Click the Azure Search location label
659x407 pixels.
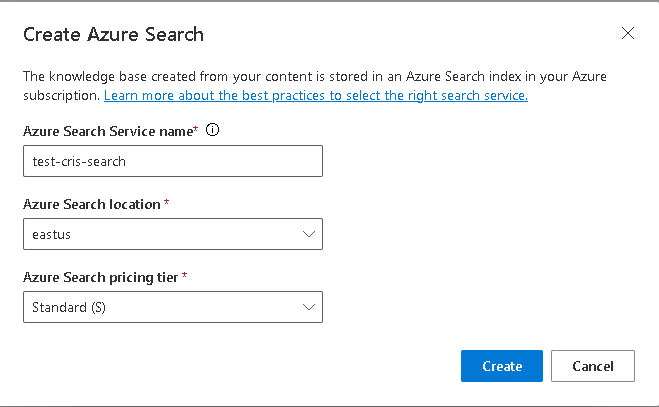point(91,204)
